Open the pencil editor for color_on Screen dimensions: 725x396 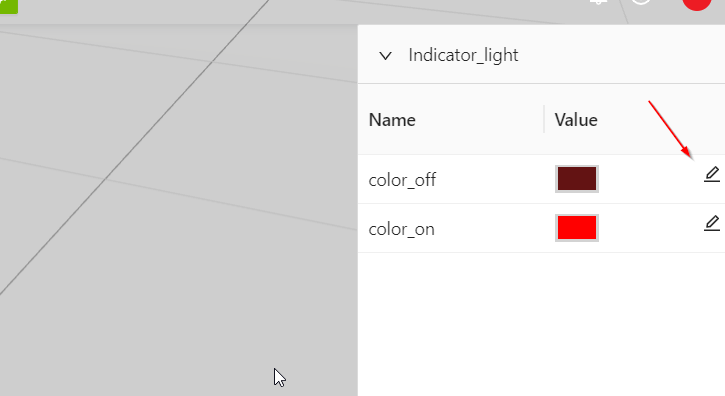pyautogui.click(x=712, y=223)
